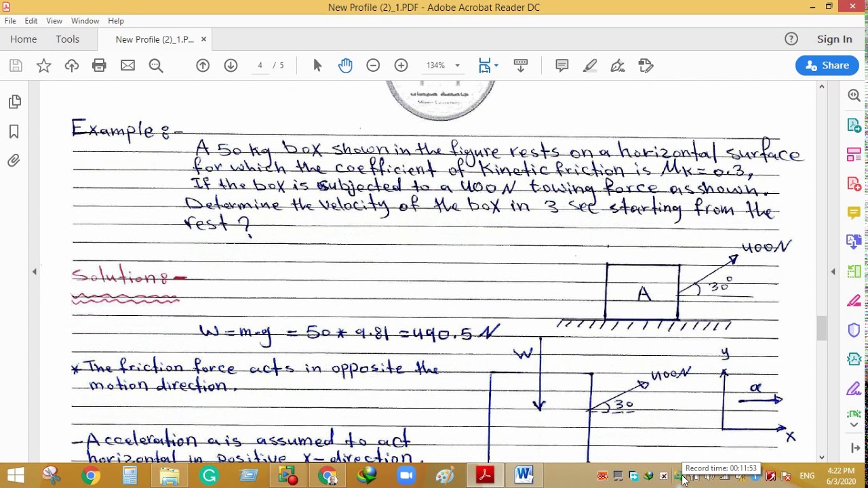
Task: Open Protect shield tool in right pane
Action: tap(854, 330)
